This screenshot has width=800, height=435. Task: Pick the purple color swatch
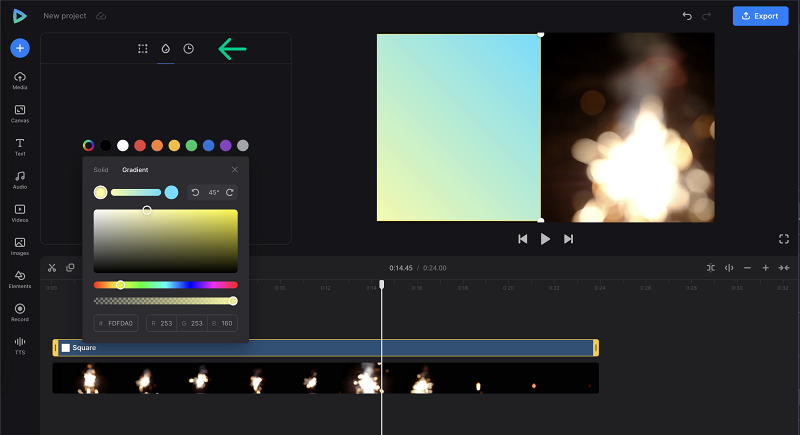coord(226,145)
